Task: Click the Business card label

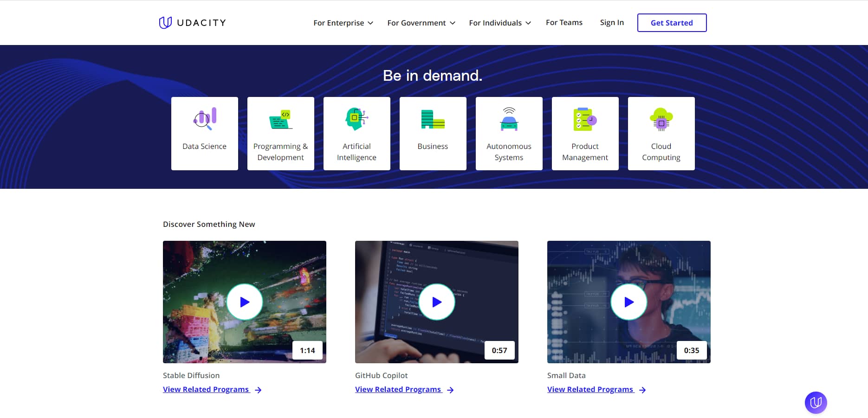Action: [x=433, y=146]
